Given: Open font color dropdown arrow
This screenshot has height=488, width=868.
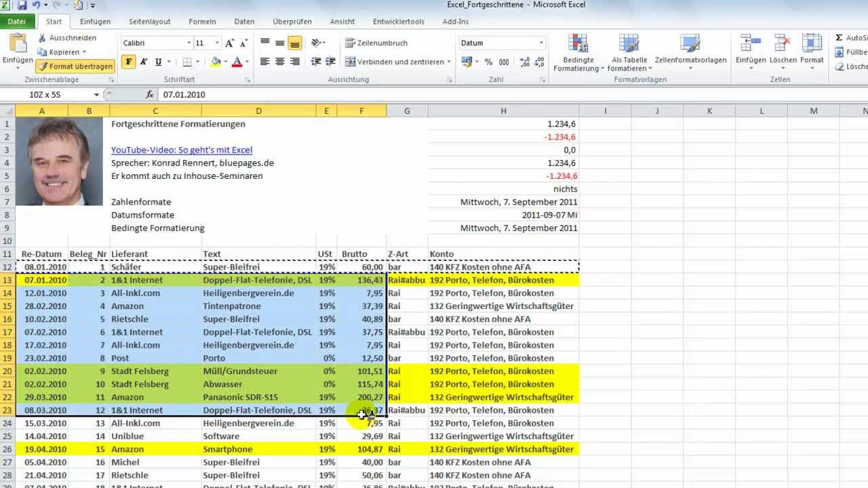Looking at the screenshot, I should (x=247, y=62).
